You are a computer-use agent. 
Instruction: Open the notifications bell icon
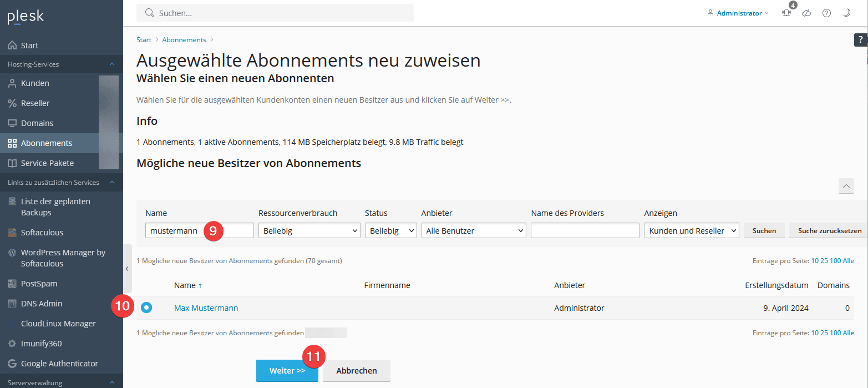786,13
